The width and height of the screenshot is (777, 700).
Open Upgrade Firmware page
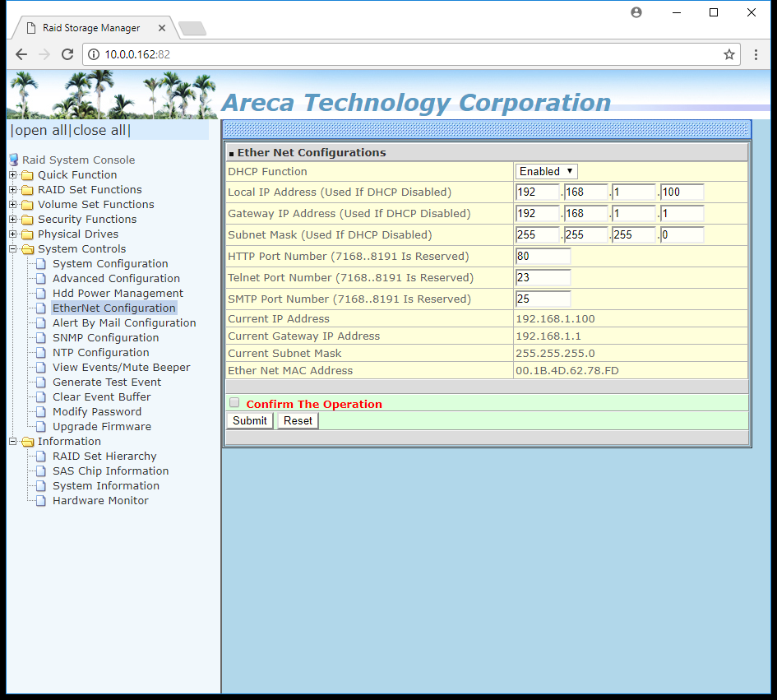coord(102,426)
